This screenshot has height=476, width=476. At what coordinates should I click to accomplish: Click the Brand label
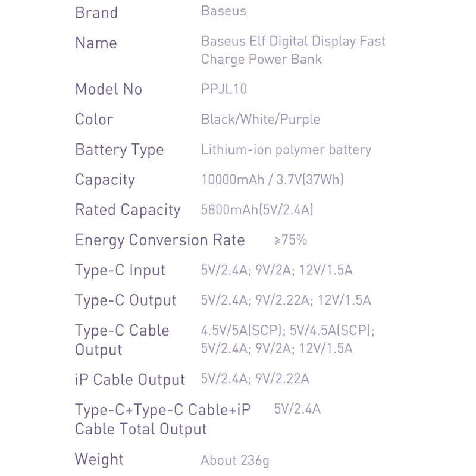(96, 12)
